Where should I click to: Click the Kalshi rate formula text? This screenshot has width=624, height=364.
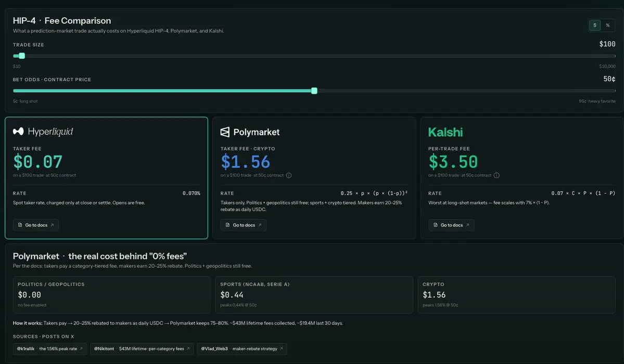583,193
